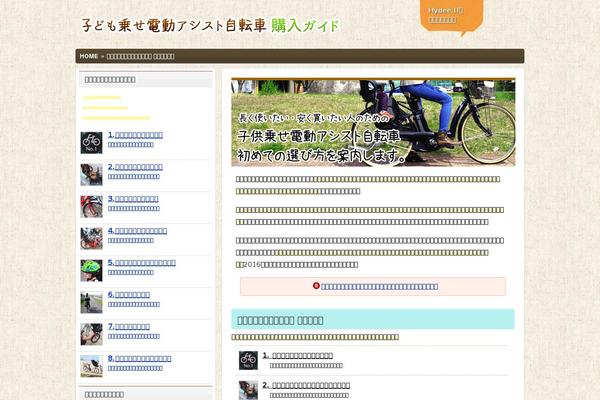Open the link inside the pink notice box

[x=379, y=287]
